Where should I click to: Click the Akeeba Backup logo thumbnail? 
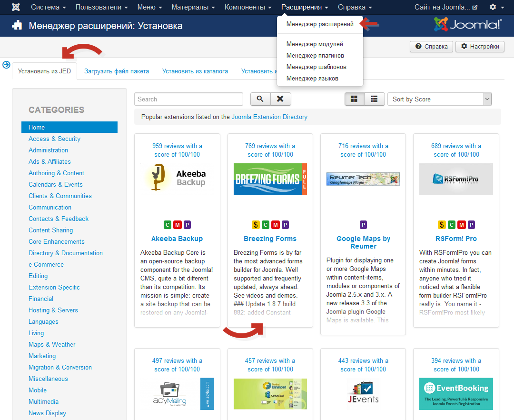pyautogui.click(x=177, y=179)
